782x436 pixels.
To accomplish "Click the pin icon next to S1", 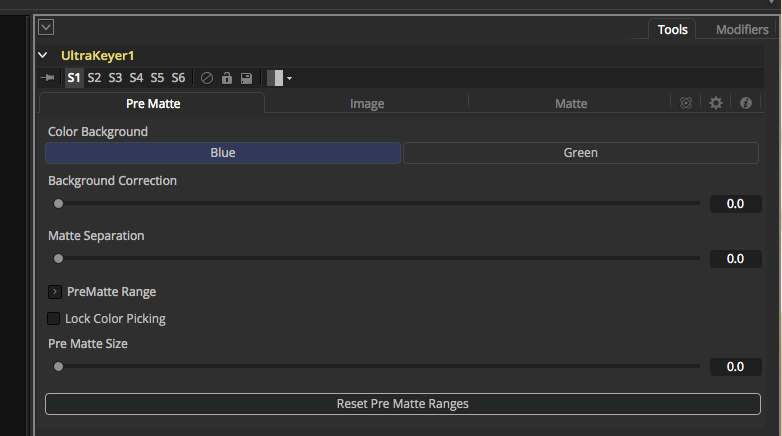I will point(47,78).
